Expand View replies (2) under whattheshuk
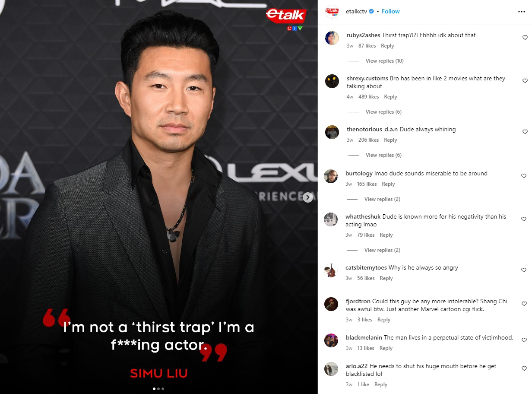Image resolution: width=532 pixels, height=394 pixels. click(x=382, y=250)
